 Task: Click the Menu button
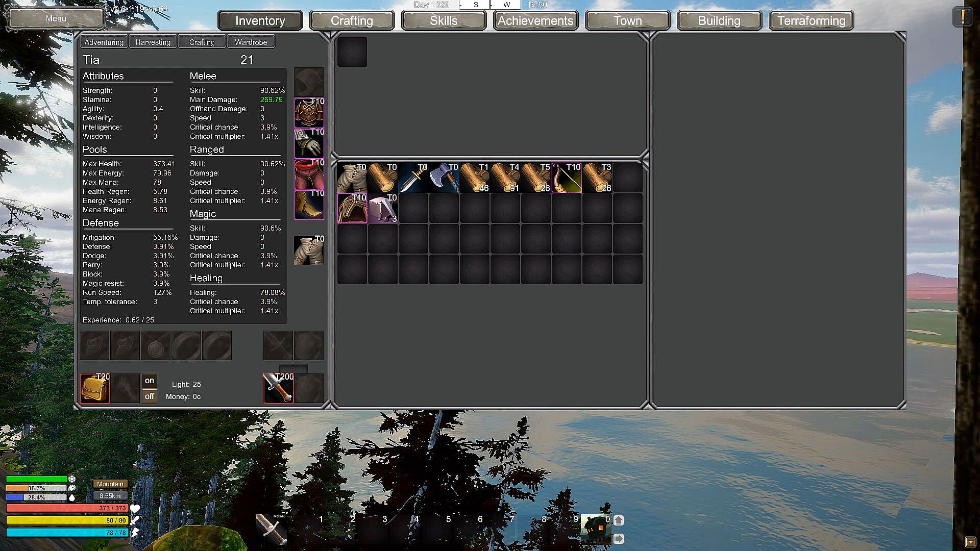click(56, 19)
